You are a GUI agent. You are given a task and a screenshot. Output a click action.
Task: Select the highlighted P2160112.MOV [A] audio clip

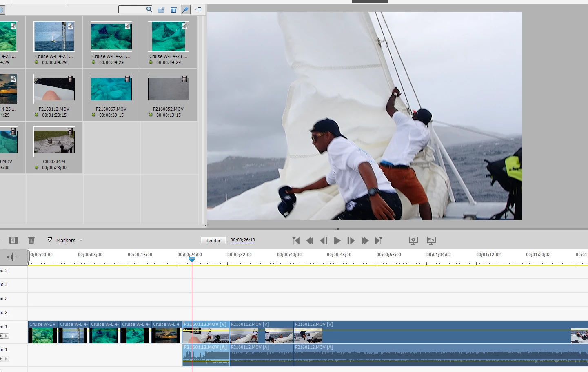point(206,355)
